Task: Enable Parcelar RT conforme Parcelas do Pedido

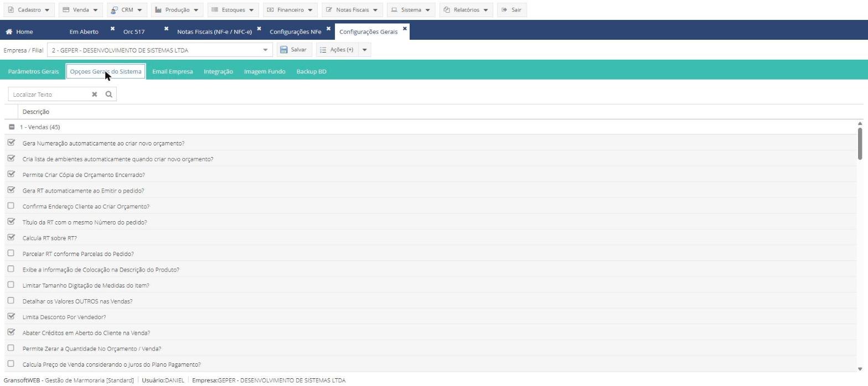Action: pos(11,253)
